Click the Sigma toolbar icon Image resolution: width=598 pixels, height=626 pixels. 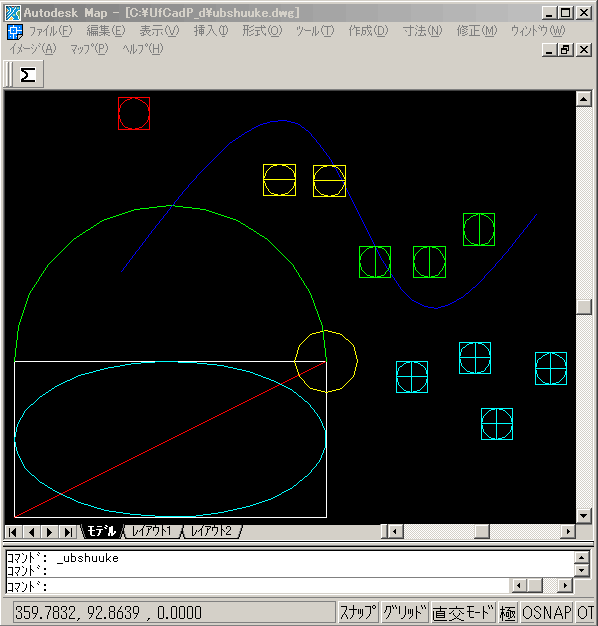click(28, 75)
